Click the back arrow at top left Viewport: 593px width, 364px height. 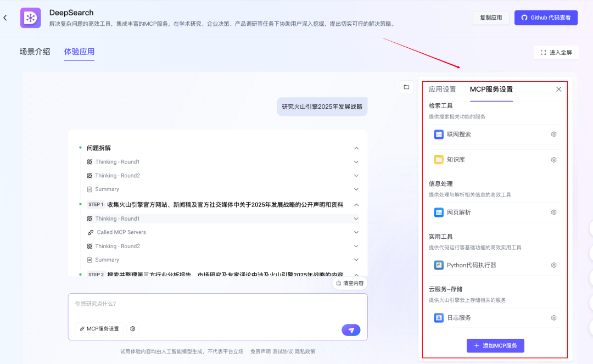coord(5,18)
